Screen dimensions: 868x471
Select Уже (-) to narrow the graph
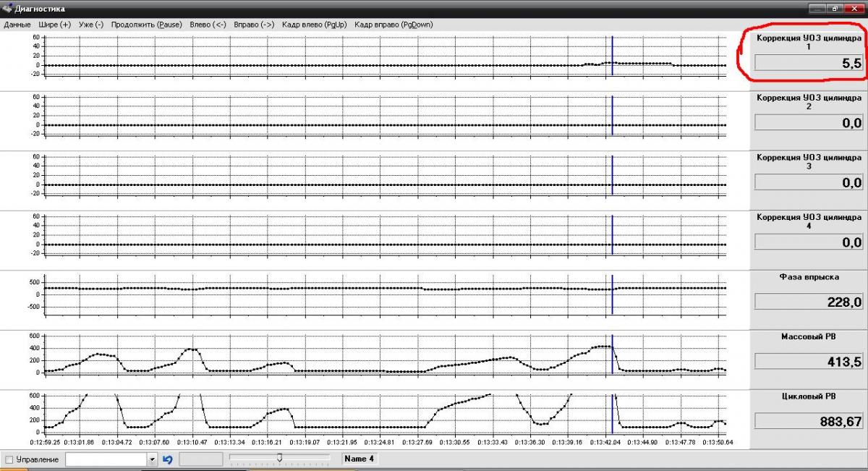(x=91, y=24)
